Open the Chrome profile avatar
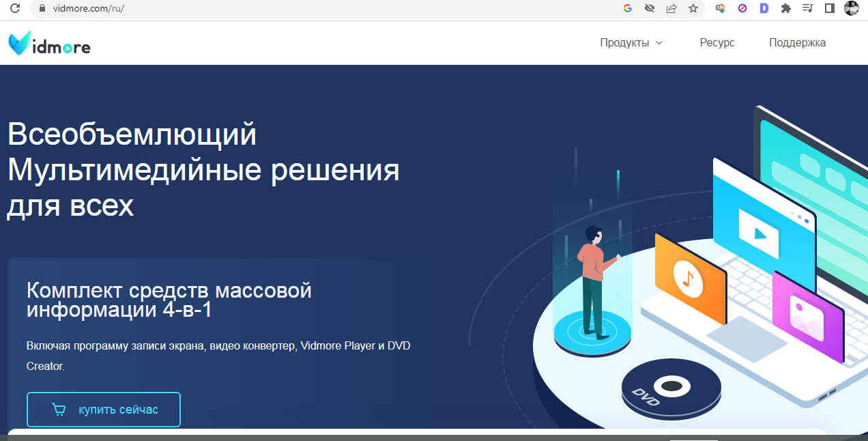This screenshot has width=868, height=441. [x=851, y=8]
